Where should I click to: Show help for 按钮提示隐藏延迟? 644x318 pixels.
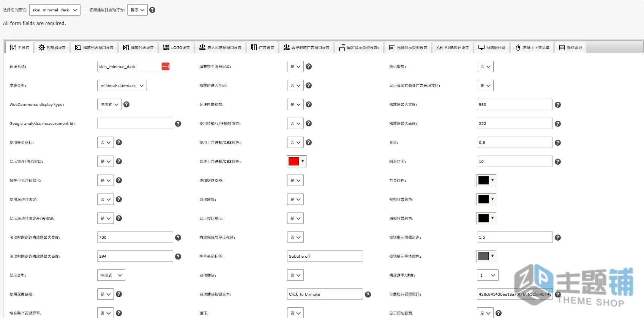pos(558,238)
